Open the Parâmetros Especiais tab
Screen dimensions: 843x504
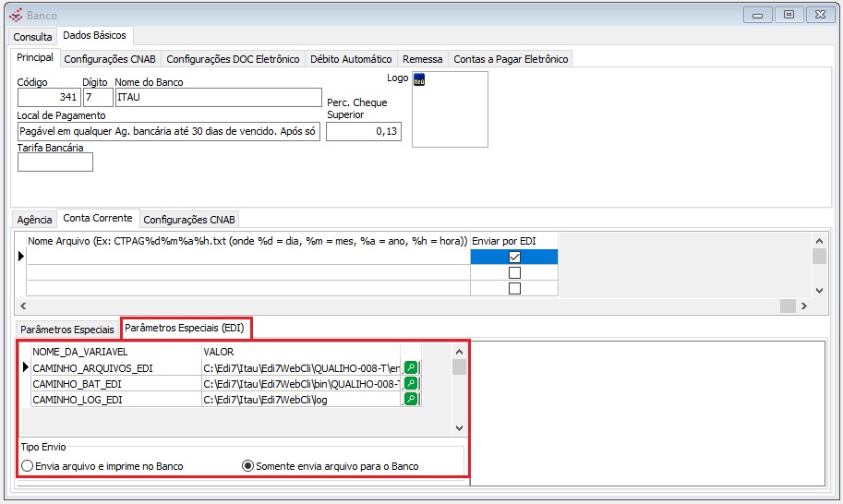[67, 329]
